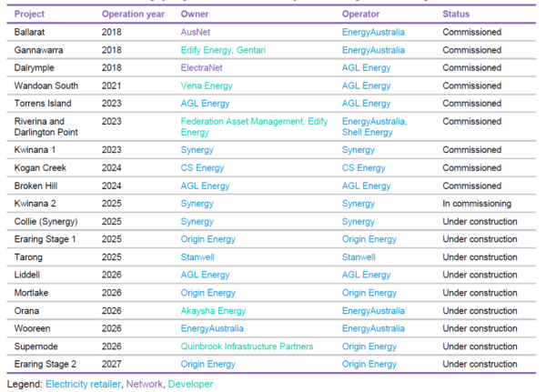Image resolution: width=546 pixels, height=392 pixels.
Task: Click Federation Asset Management, Edify Energy cell
Action: [254, 126]
